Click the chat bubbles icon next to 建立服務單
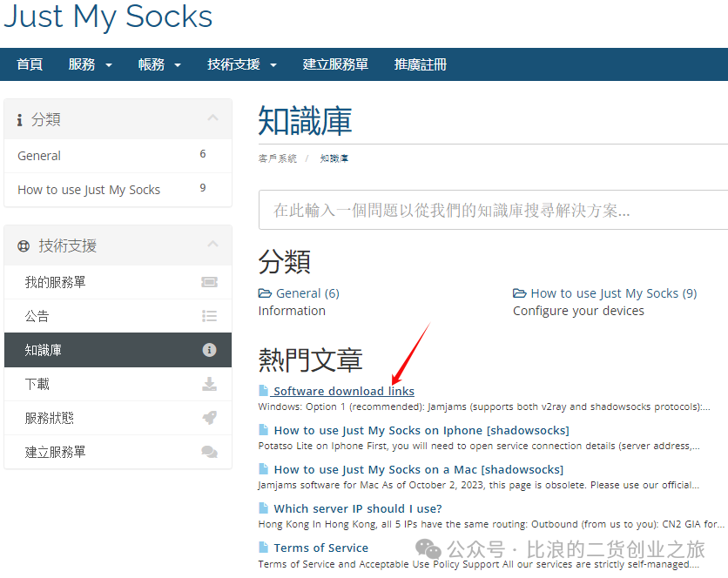 pyautogui.click(x=209, y=452)
